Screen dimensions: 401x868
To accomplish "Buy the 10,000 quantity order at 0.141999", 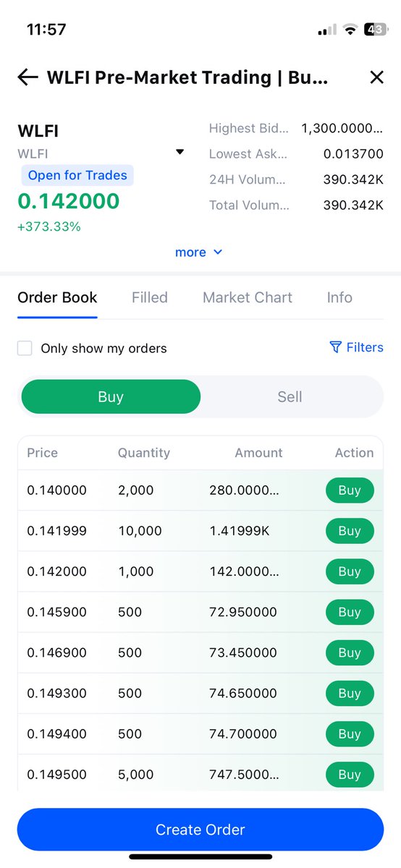I will click(350, 531).
